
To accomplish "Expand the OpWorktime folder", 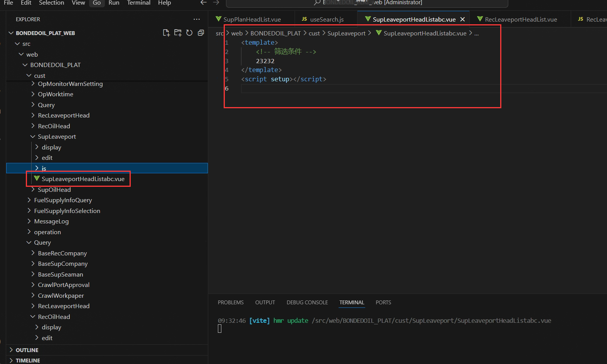I will click(x=107, y=94).
